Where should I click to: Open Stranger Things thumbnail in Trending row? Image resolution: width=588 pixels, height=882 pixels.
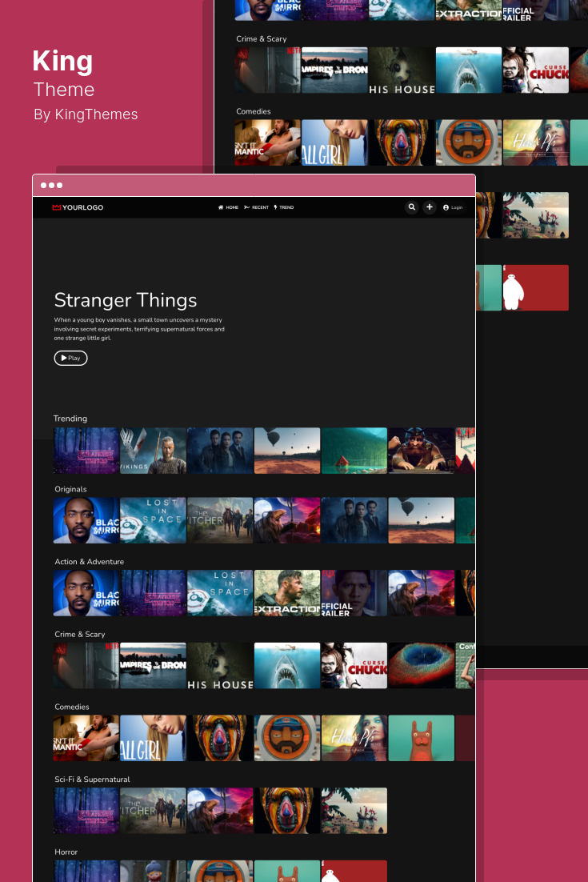86,451
